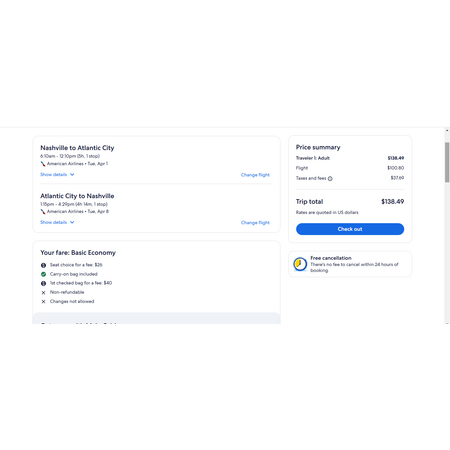Click the info icon beside Taxes and fees

click(330, 179)
